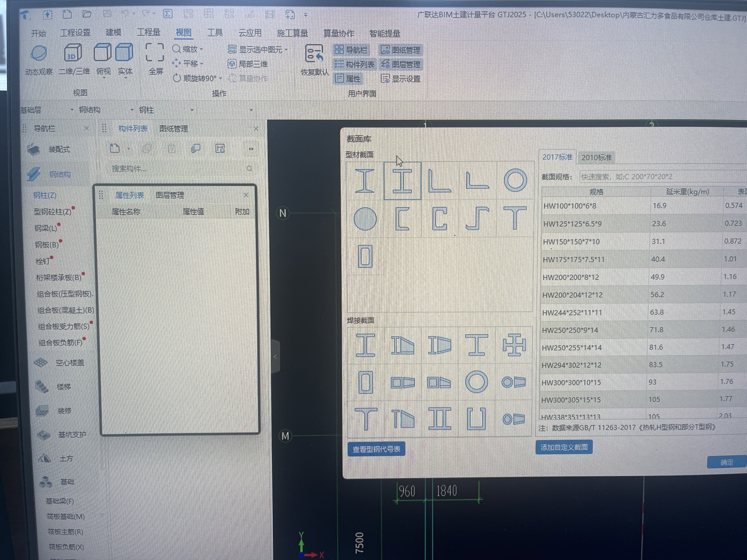
Task: Select 型钢砼柱(Z) in navigation tree
Action: click(53, 211)
